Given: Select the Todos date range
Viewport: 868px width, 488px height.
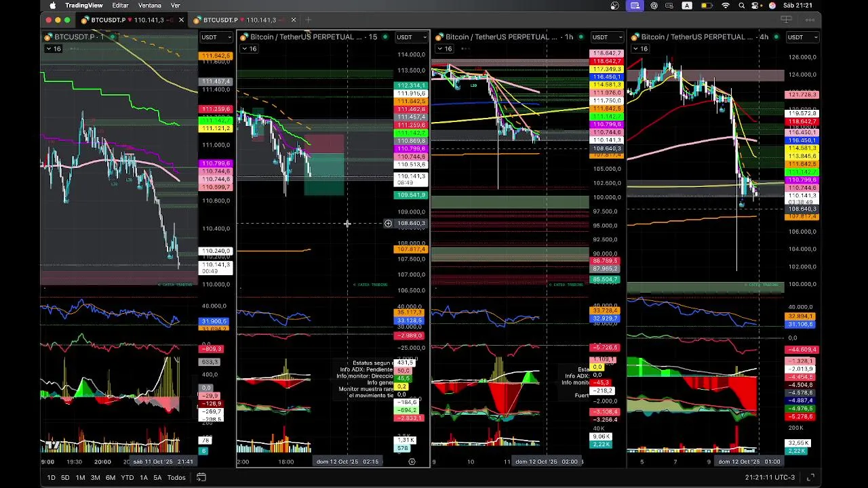Looking at the screenshot, I should click(176, 478).
